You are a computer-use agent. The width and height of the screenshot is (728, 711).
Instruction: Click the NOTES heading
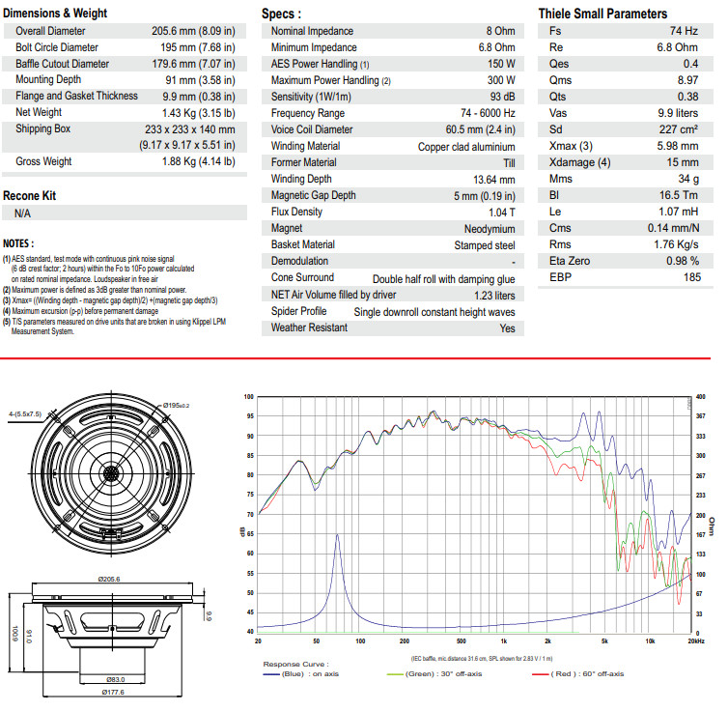tap(18, 243)
